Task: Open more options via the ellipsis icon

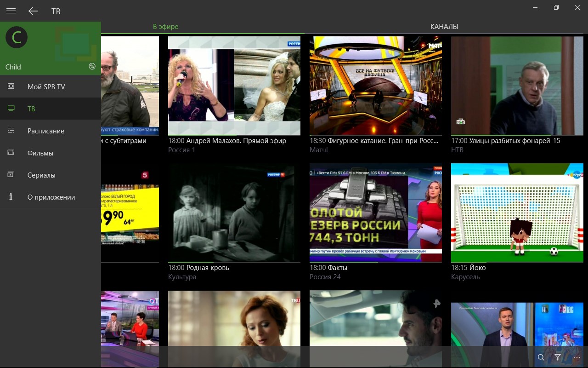Action: (x=577, y=357)
